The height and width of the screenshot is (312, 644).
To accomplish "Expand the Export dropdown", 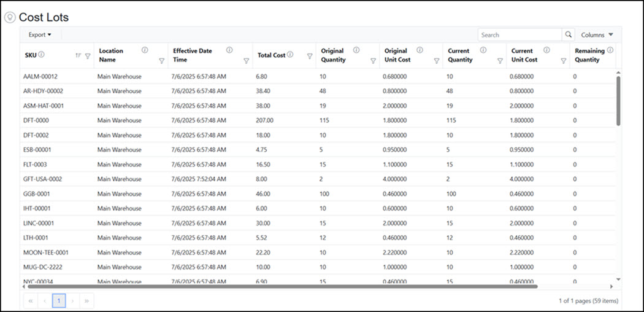I will click(40, 35).
